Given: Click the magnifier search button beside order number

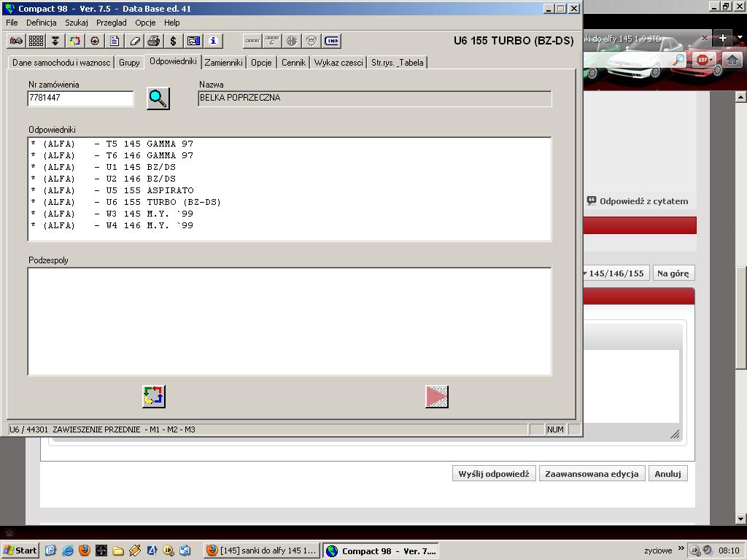Looking at the screenshot, I should (x=158, y=98).
